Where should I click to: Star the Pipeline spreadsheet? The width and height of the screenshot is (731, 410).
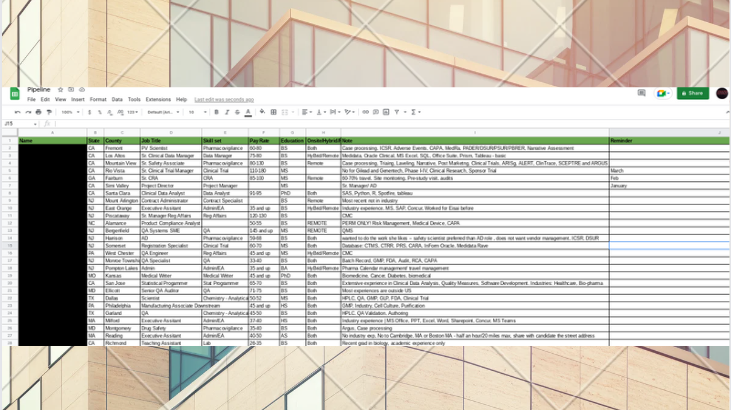pos(60,90)
